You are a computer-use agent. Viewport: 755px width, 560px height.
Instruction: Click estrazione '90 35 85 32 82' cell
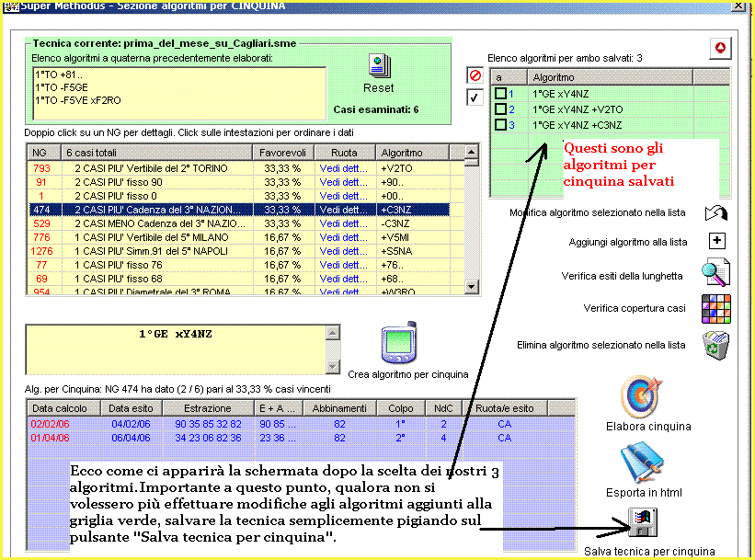pos(208,424)
